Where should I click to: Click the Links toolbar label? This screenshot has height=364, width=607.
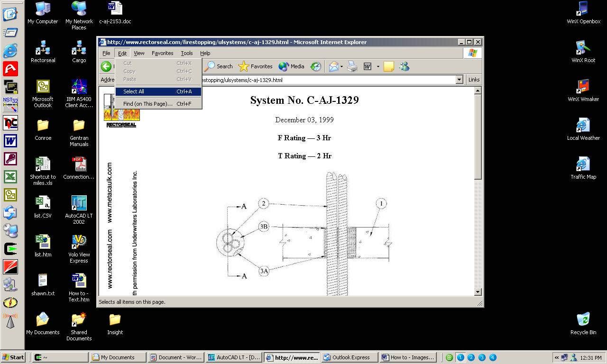click(474, 80)
